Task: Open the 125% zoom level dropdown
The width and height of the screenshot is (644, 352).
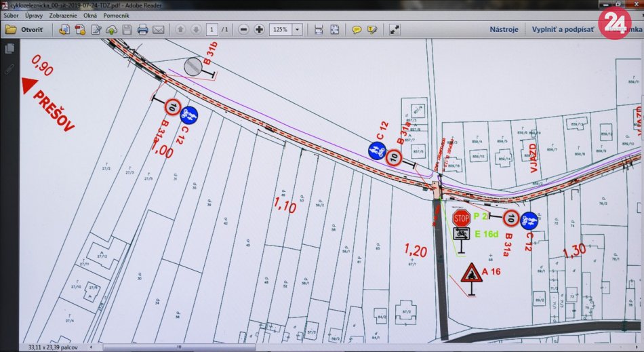Action: tap(297, 30)
